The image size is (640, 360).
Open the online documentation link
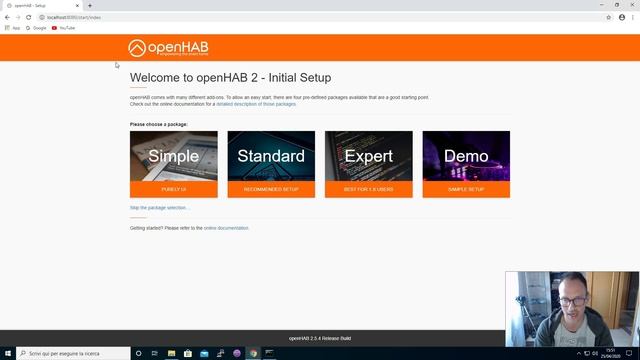pos(226,228)
